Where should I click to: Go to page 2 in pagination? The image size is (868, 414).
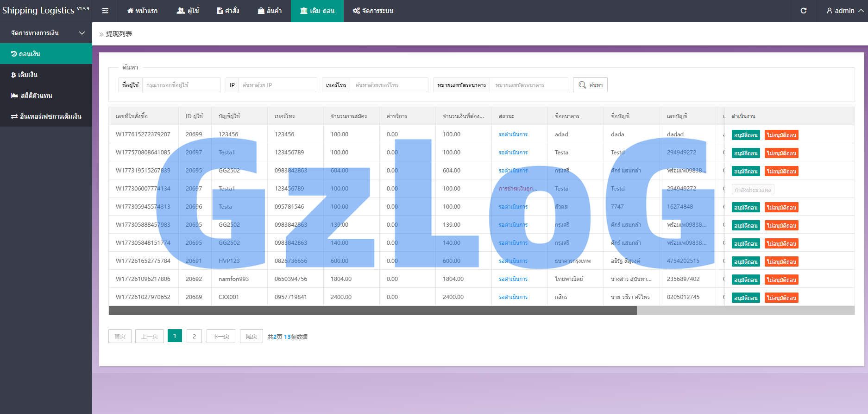pyautogui.click(x=194, y=336)
